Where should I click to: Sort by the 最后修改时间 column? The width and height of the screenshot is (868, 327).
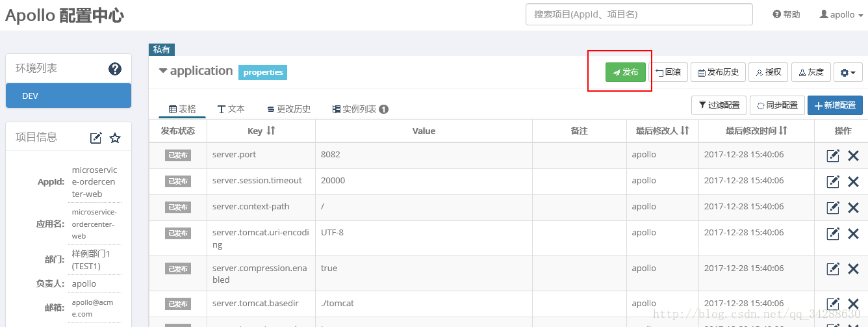[x=783, y=131]
